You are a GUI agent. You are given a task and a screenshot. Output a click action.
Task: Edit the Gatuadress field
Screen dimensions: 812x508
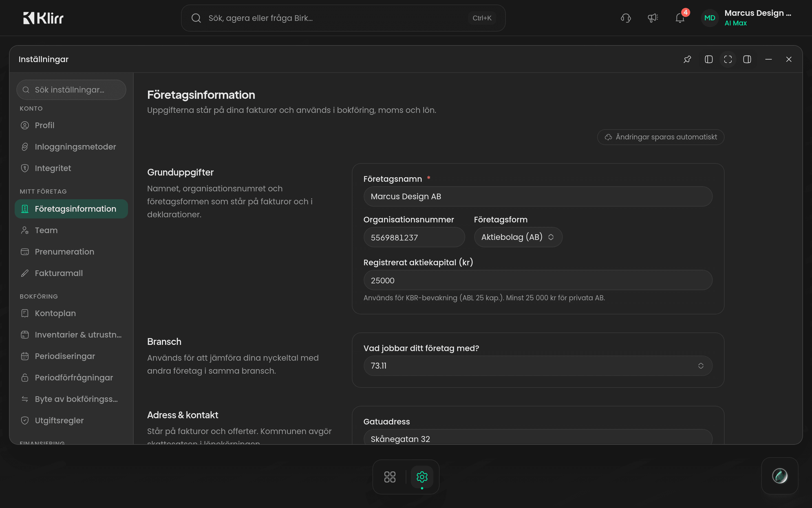538,437
